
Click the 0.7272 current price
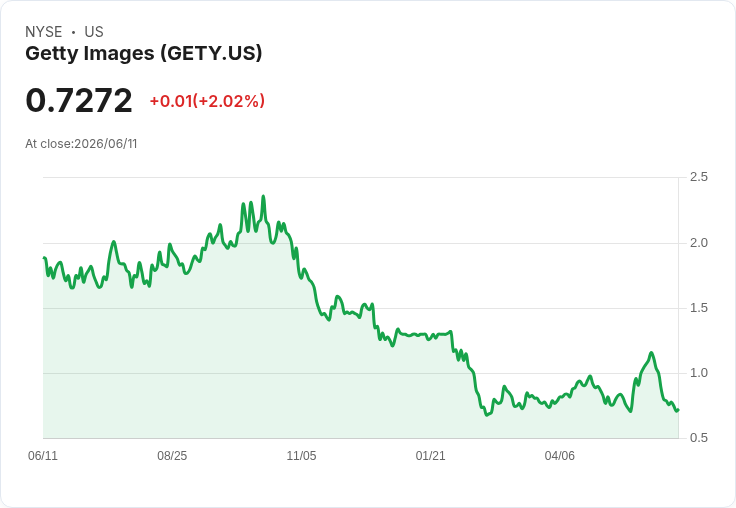pyautogui.click(x=79, y=100)
